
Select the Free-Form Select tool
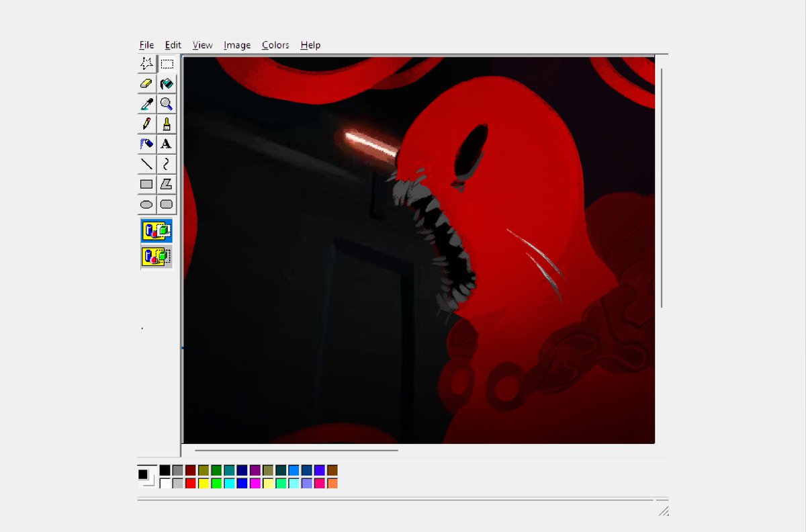[146, 64]
